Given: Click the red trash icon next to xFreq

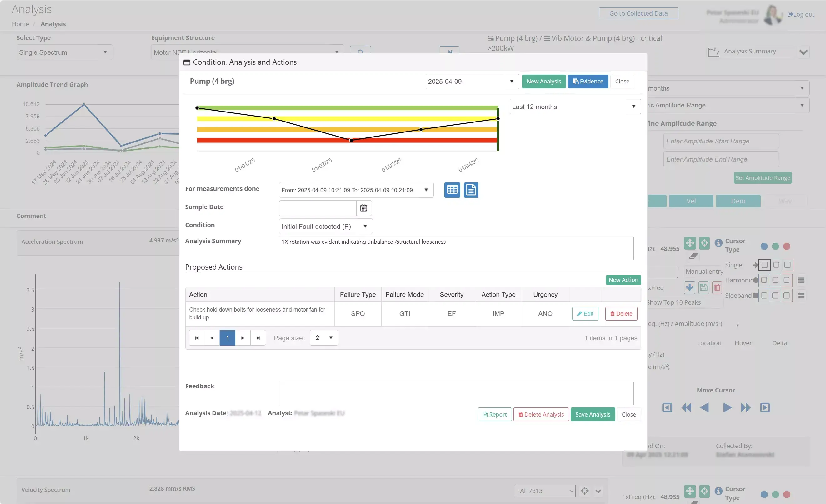Looking at the screenshot, I should pos(717,287).
